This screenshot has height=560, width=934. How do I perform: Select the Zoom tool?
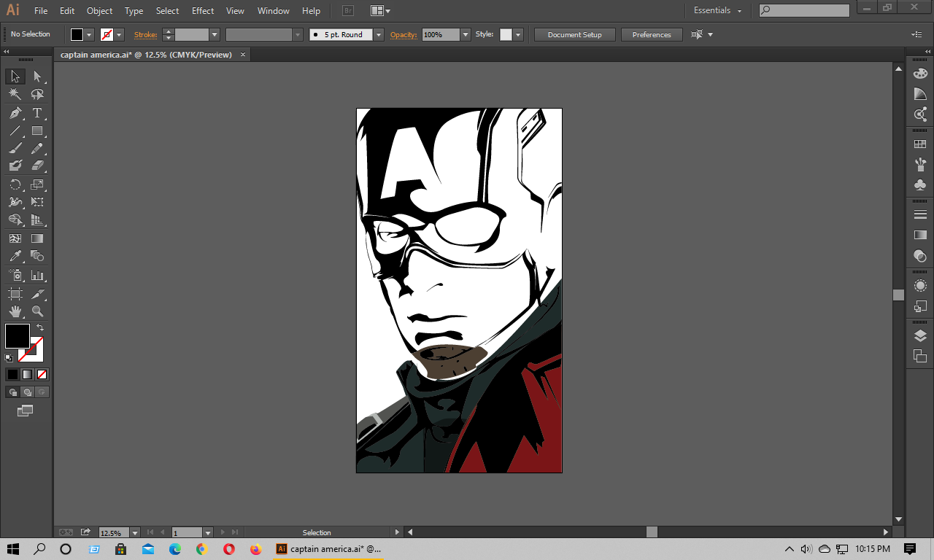37,311
